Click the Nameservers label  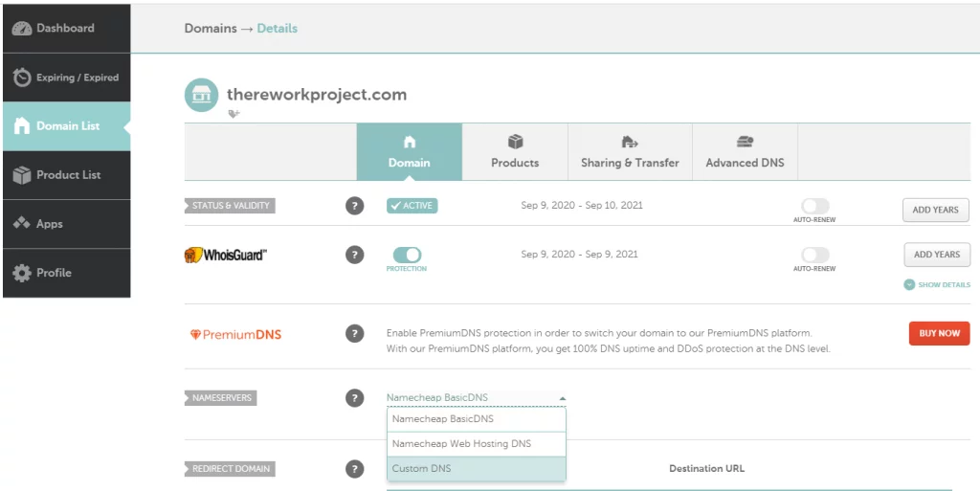pyautogui.click(x=221, y=398)
